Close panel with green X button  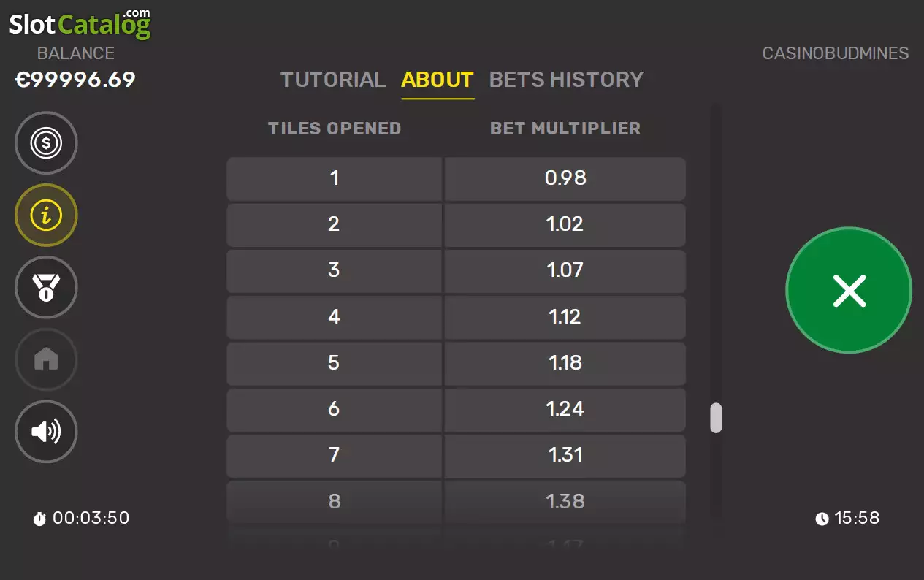[849, 291]
